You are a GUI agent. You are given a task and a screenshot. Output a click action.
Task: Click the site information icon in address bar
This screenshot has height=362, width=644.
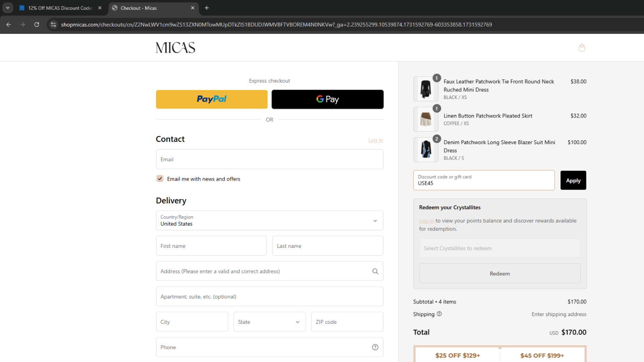coord(53,24)
